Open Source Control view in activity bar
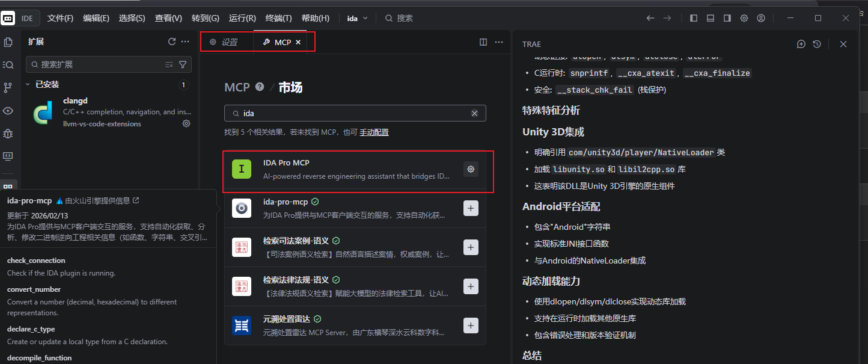Image resolution: width=868 pixels, height=364 pixels. point(8,88)
